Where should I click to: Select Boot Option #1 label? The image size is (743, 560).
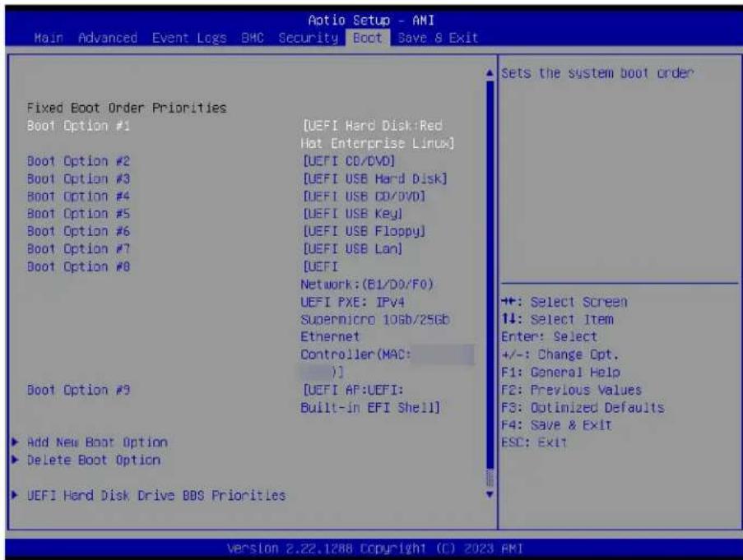78,126
